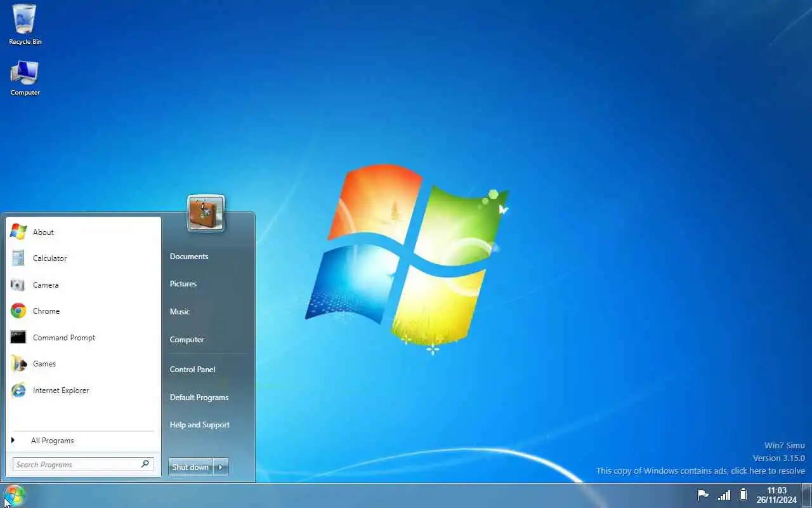
Task: Open Computer in the Start menu
Action: pyautogui.click(x=187, y=340)
